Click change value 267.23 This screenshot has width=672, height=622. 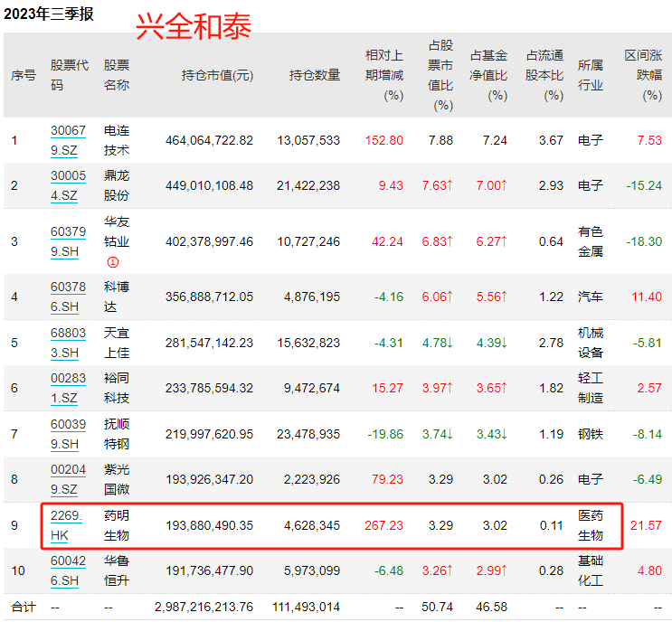[384, 525]
